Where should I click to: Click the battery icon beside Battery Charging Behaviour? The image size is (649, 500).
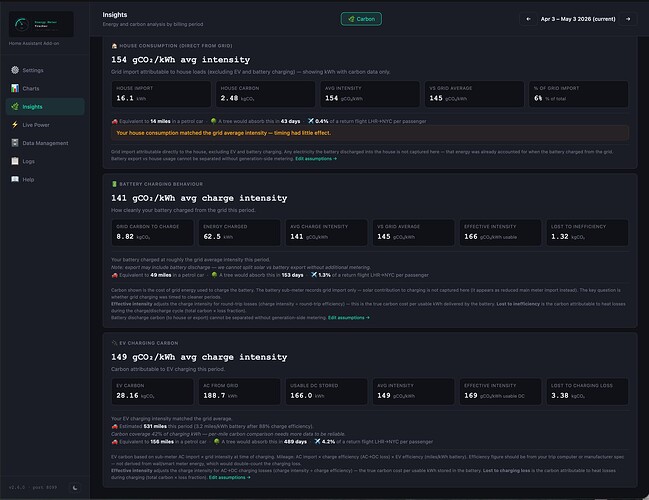click(114, 184)
